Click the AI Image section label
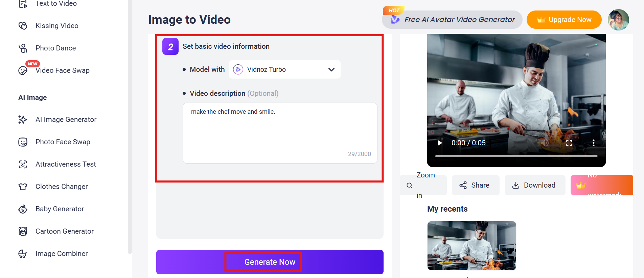 [x=32, y=98]
